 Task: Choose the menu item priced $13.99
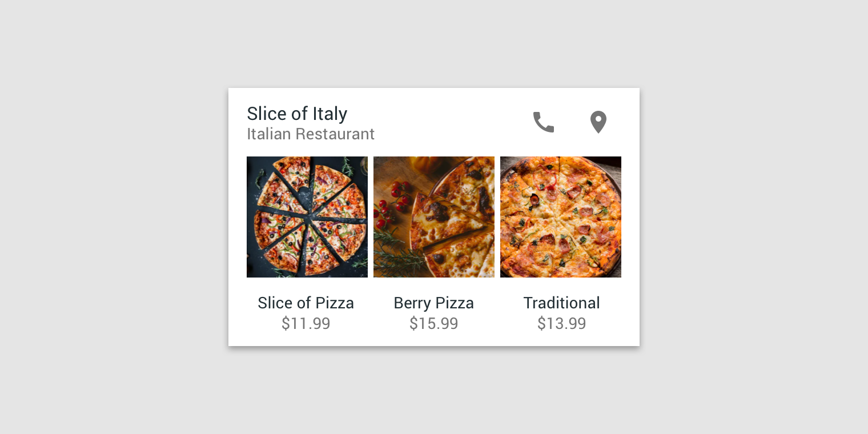pos(561,217)
